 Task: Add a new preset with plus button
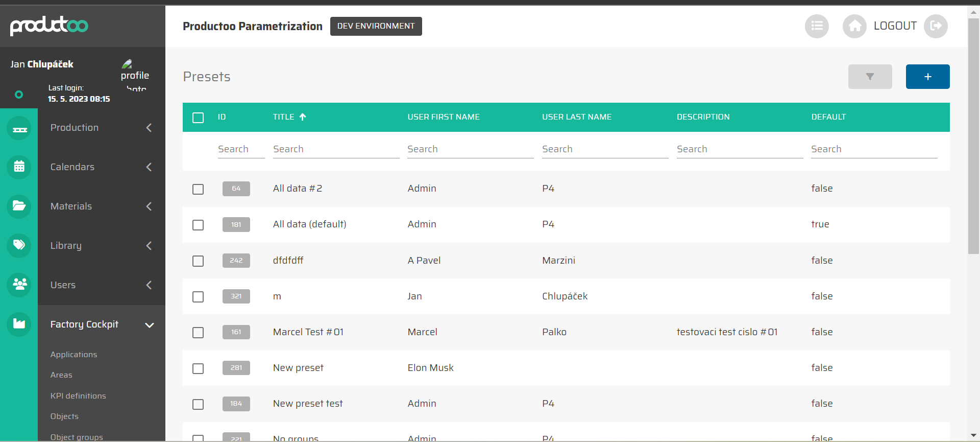[x=927, y=77]
